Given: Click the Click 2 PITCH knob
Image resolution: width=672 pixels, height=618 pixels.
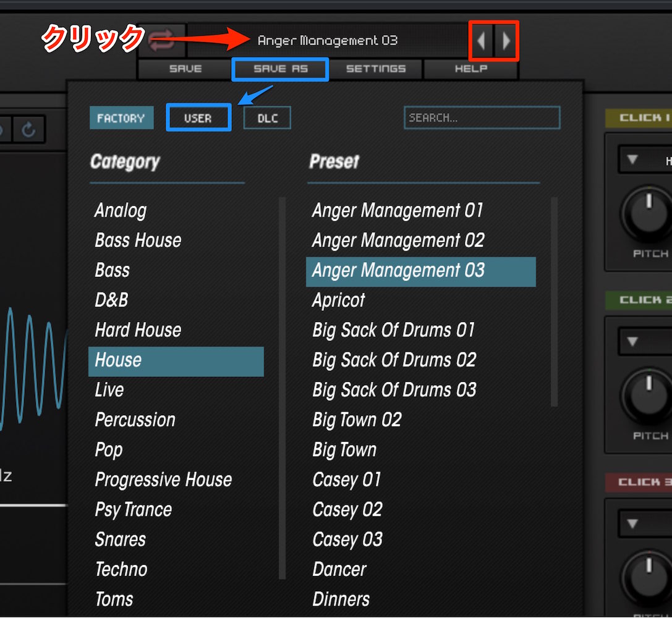Looking at the screenshot, I should (649, 396).
